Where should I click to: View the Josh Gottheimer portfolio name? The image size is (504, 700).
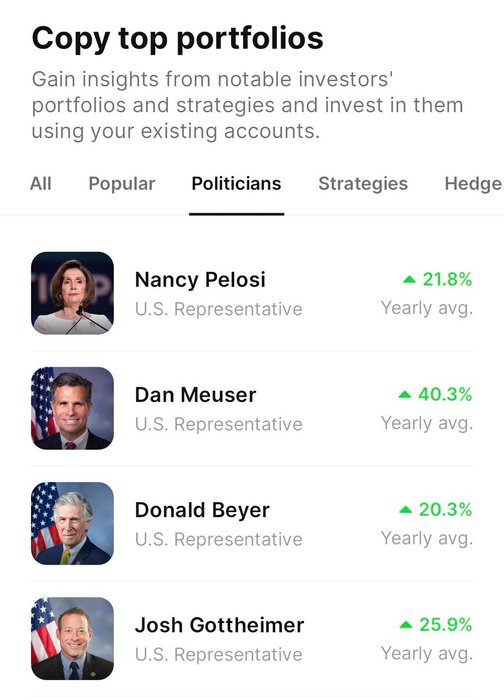coord(220,625)
